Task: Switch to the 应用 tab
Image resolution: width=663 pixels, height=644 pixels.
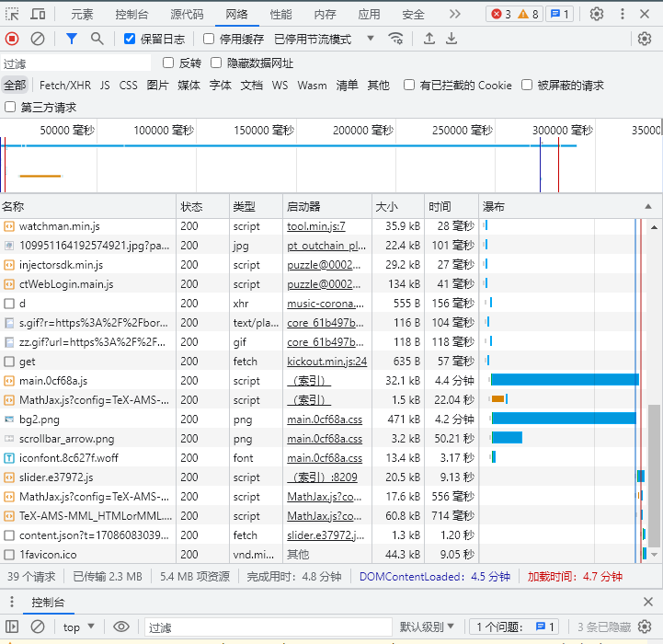Action: pos(369,15)
